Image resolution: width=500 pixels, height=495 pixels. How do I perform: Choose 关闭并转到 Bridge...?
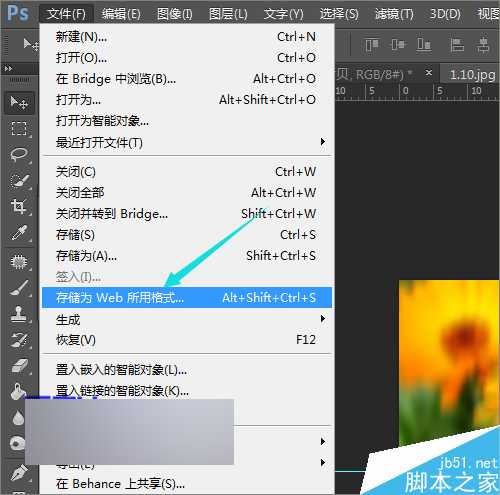pyautogui.click(x=187, y=214)
